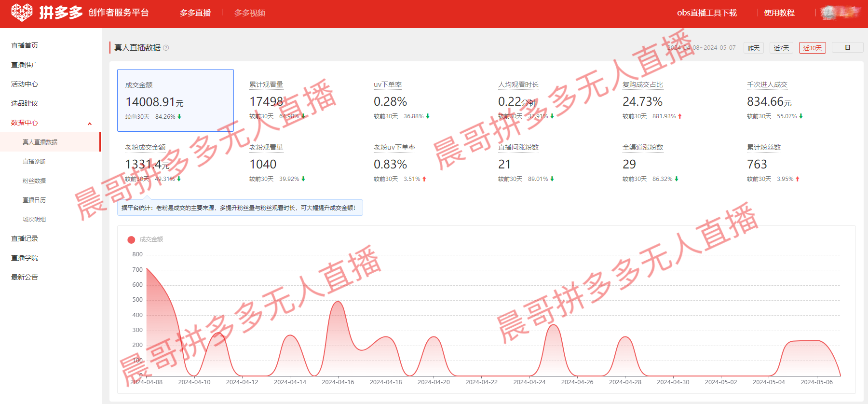Select the 成交金额 metric card

pos(176,100)
